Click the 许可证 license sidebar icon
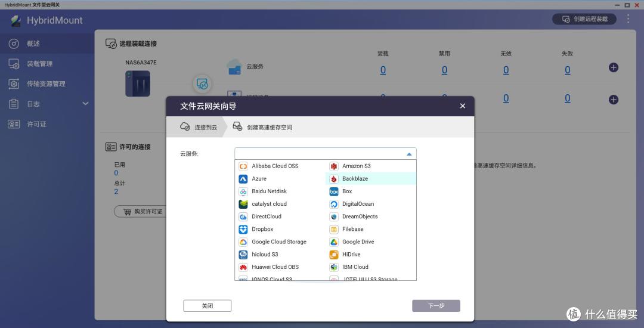The width and height of the screenshot is (644, 328). (x=14, y=124)
